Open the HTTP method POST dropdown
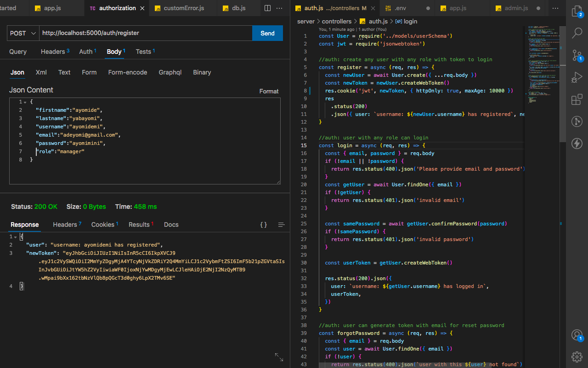 (23, 33)
